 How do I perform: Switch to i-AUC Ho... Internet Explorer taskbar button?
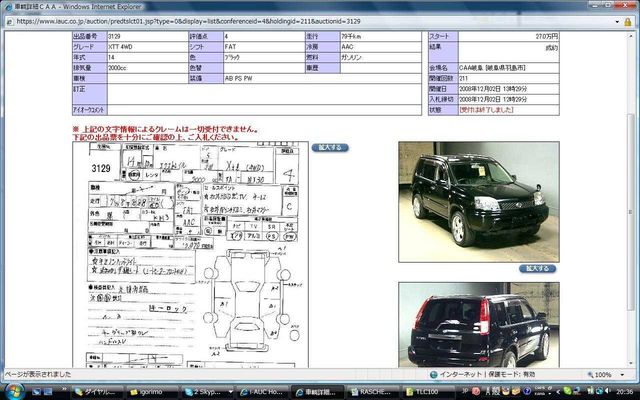263,392
